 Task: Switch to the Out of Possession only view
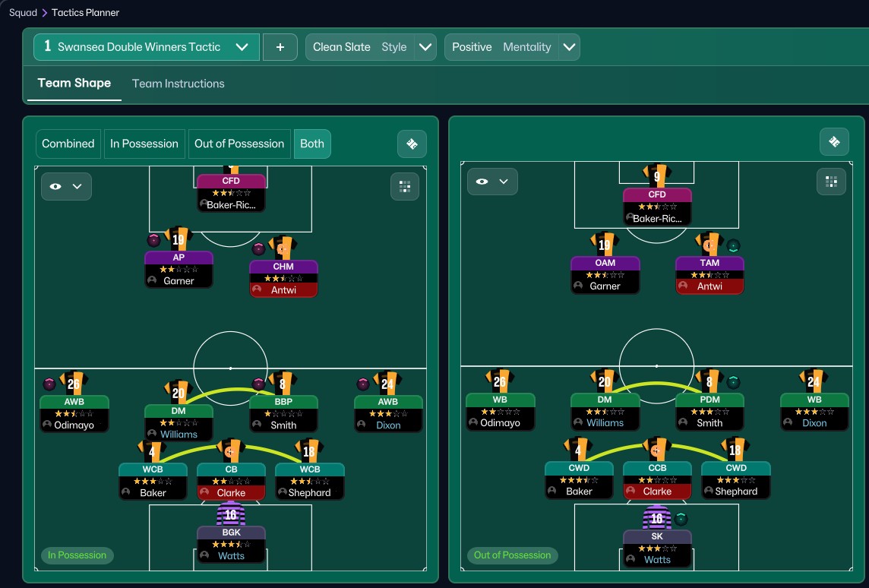239,144
